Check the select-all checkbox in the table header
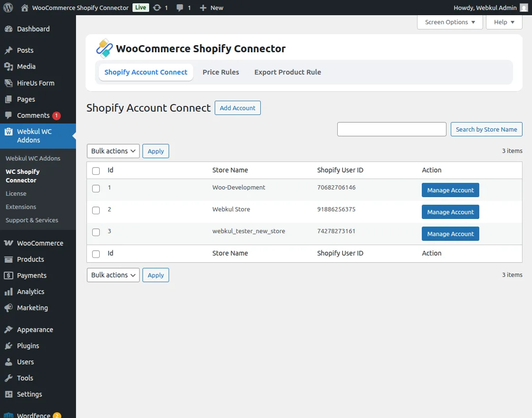Image resolution: width=532 pixels, height=418 pixels. 95,171
